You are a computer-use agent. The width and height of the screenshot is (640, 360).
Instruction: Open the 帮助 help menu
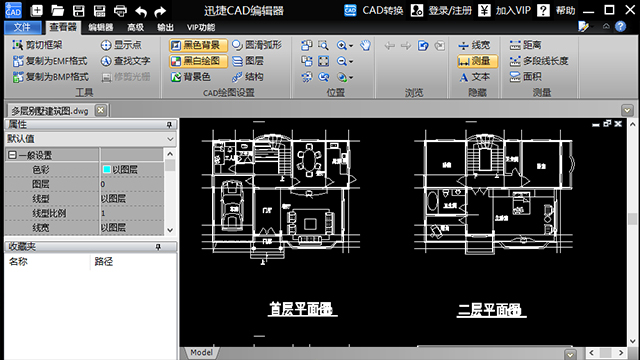556,10
